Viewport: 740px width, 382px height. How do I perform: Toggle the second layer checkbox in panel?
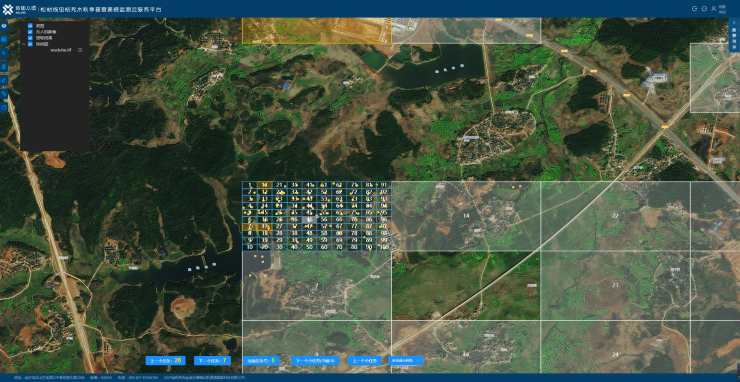click(30, 32)
